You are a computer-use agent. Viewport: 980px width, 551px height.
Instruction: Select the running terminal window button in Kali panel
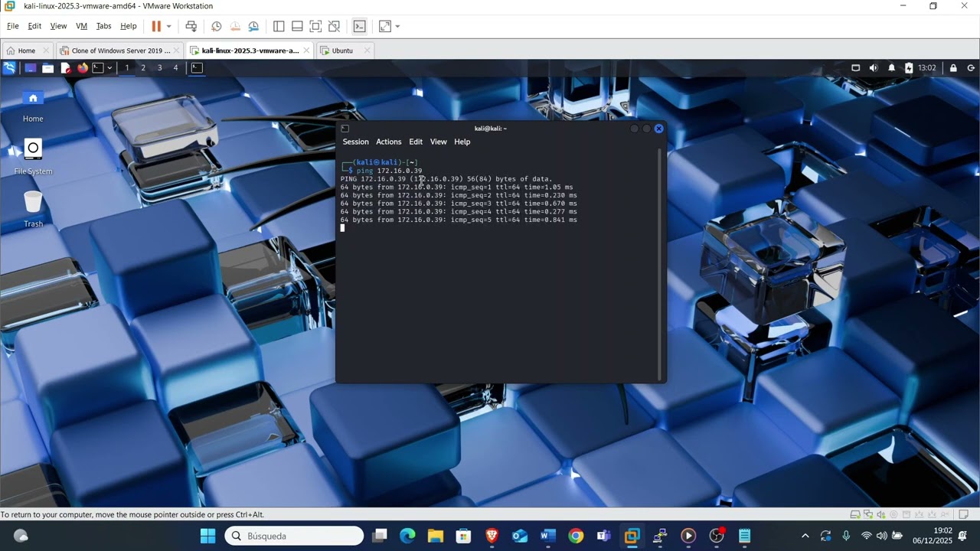[197, 68]
